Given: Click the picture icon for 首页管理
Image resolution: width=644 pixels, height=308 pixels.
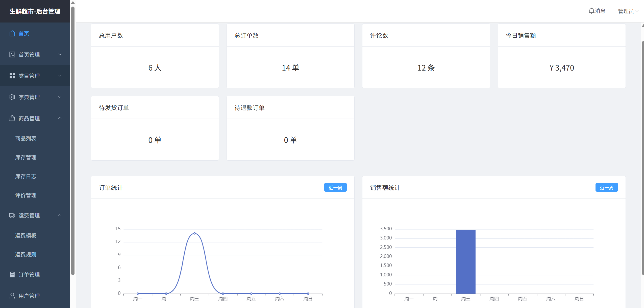Looking at the screenshot, I should pyautogui.click(x=12, y=55).
